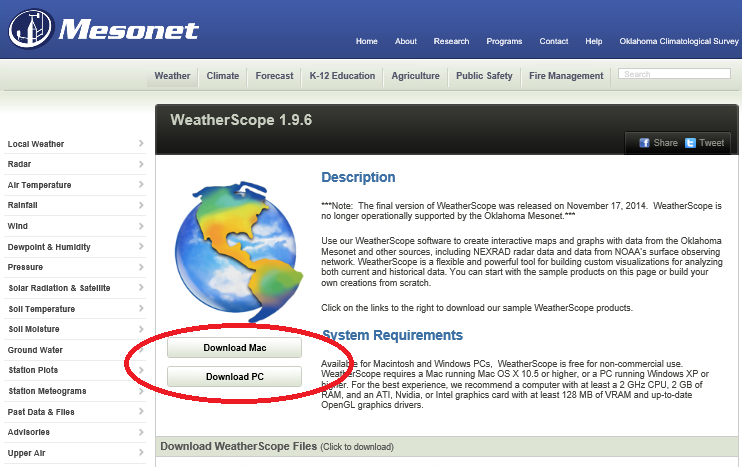This screenshot has height=471, width=745.
Task: Click the Facebook Share icon
Action: pos(645,143)
